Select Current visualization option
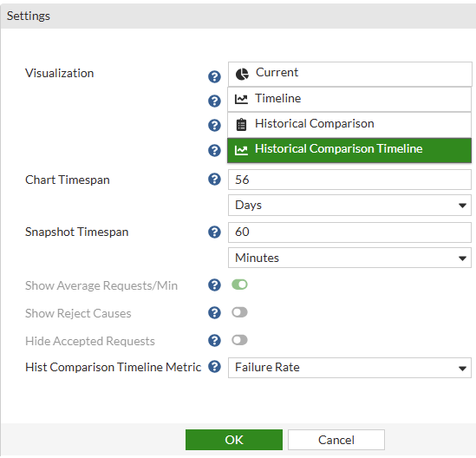The width and height of the screenshot is (476, 458). pyautogui.click(x=350, y=74)
